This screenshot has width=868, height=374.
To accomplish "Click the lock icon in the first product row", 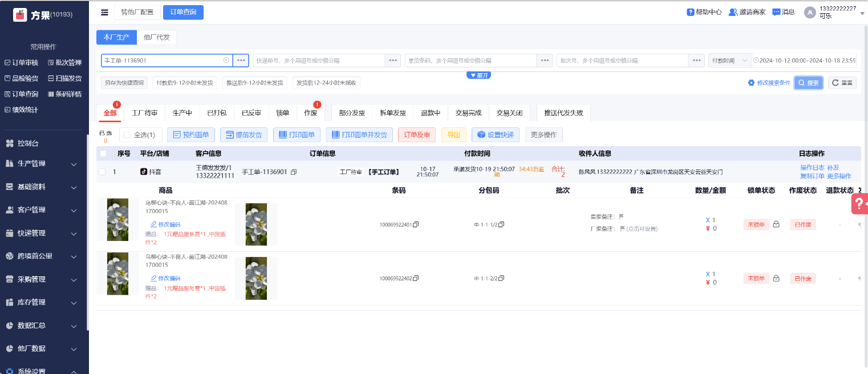I will pos(776,224).
